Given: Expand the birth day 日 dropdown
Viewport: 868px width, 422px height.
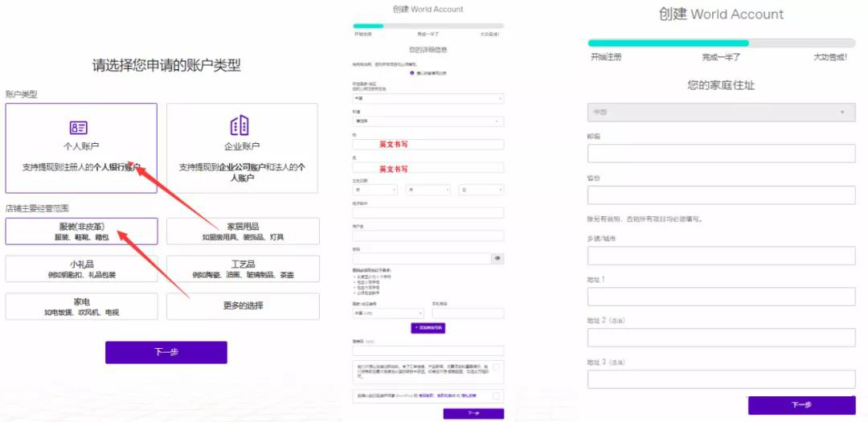Looking at the screenshot, I should (x=481, y=190).
